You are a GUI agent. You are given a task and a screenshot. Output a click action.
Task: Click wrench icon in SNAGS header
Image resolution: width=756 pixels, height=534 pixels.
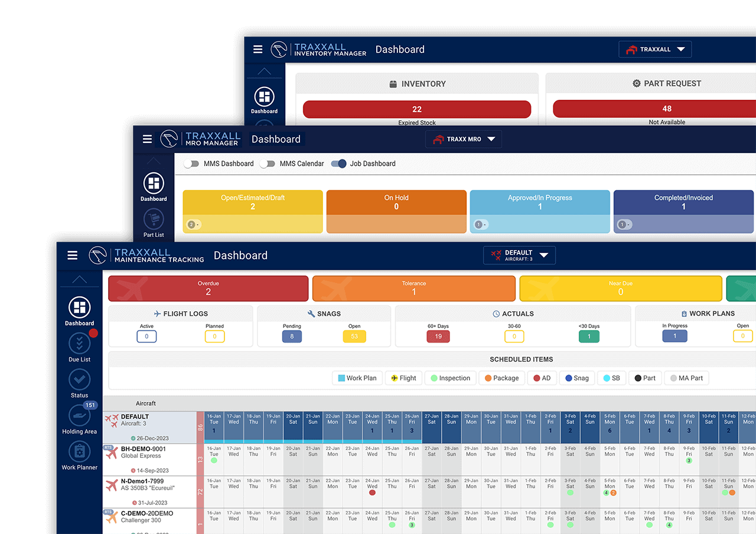[x=311, y=314]
